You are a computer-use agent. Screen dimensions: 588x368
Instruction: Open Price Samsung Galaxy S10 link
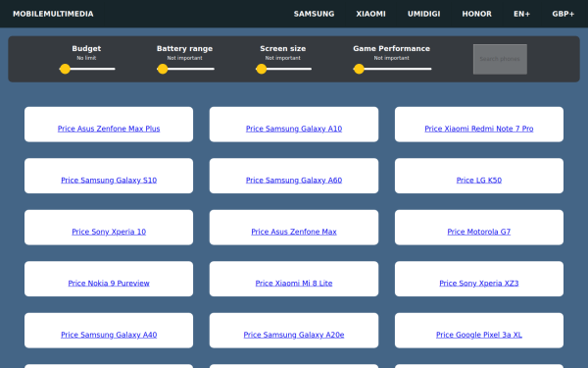coord(109,180)
